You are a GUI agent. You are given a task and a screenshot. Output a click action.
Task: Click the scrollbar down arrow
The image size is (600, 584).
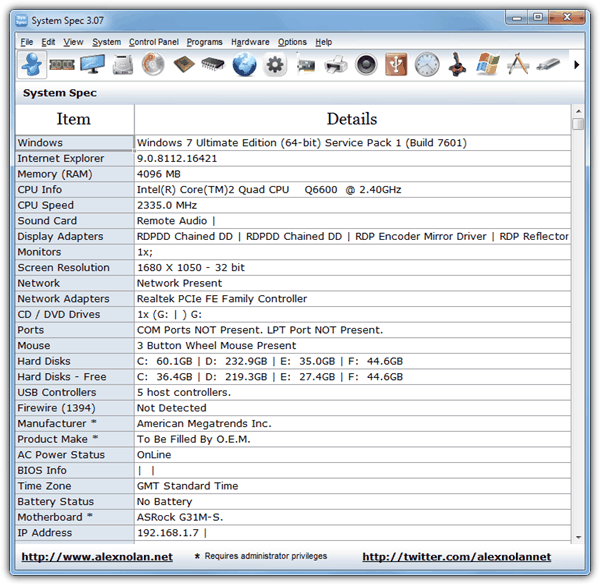578,537
